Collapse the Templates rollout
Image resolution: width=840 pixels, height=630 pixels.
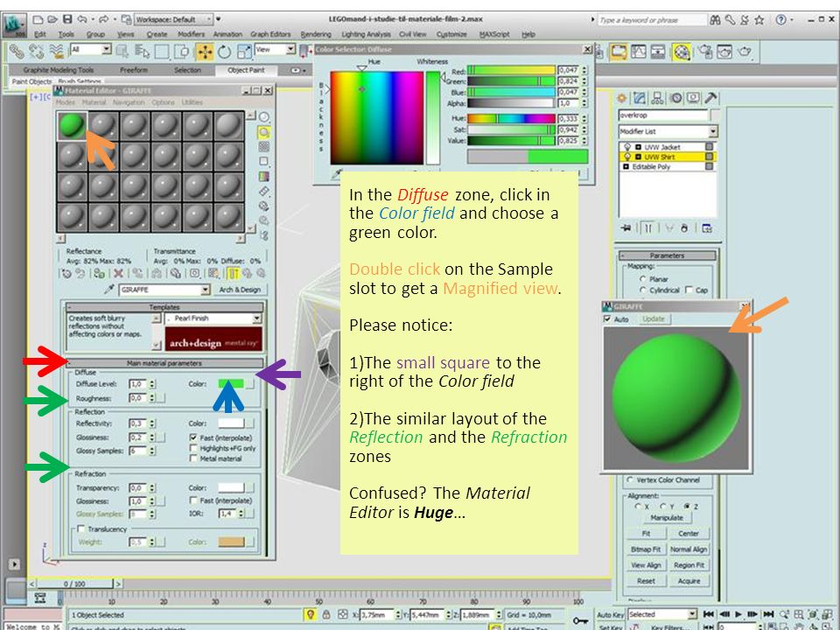click(164, 307)
